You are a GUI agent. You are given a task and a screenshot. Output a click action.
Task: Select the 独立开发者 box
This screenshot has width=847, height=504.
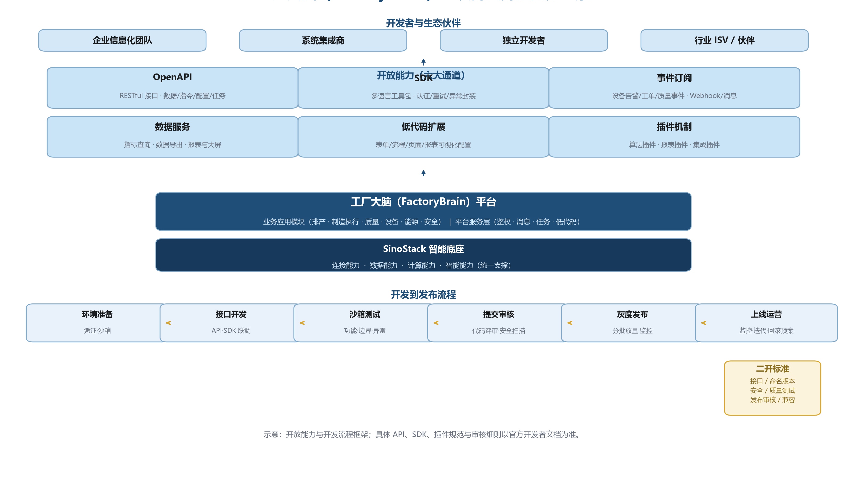pyautogui.click(x=523, y=40)
